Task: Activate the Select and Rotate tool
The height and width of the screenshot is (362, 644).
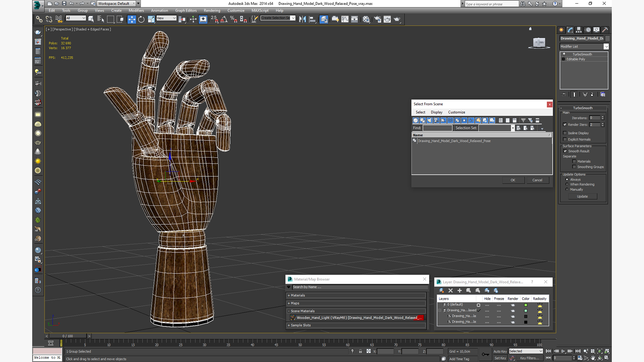Action: click(x=141, y=19)
